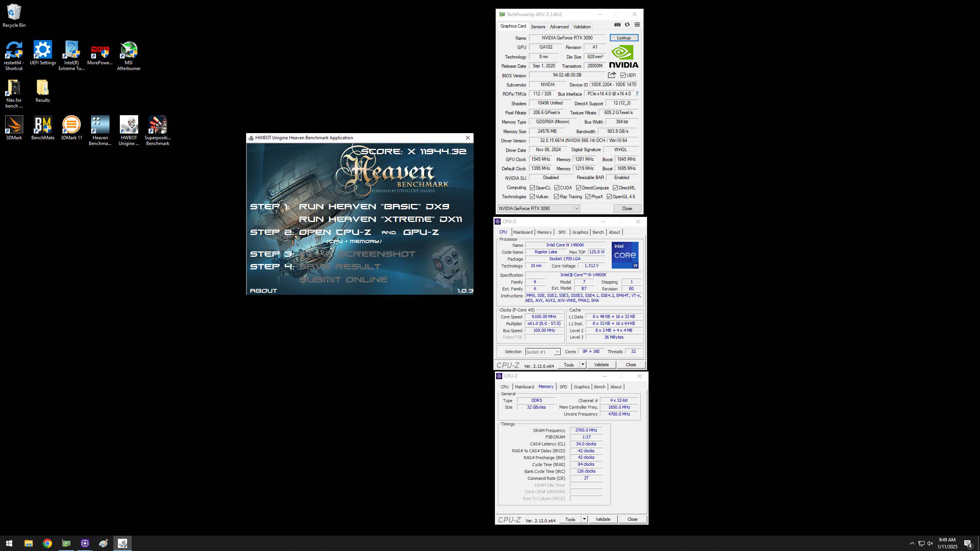Screen dimensions: 980x551
Task: Select the Heaven Benchmark desktop icon
Action: (x=100, y=131)
